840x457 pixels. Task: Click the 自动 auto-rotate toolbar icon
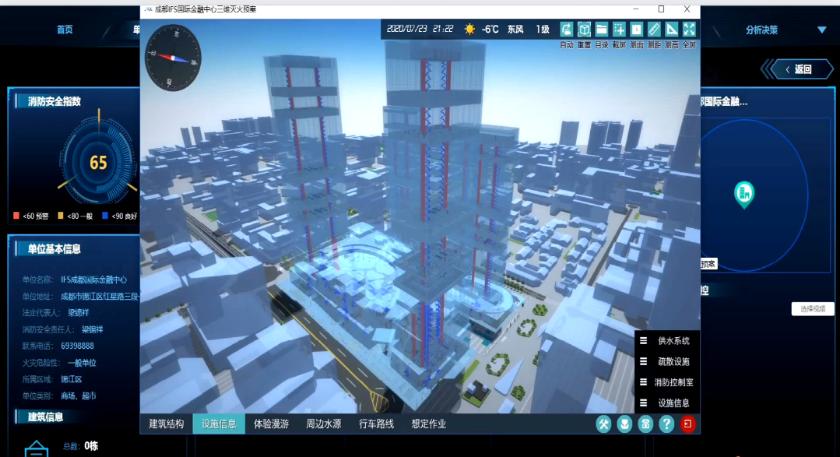(566, 29)
